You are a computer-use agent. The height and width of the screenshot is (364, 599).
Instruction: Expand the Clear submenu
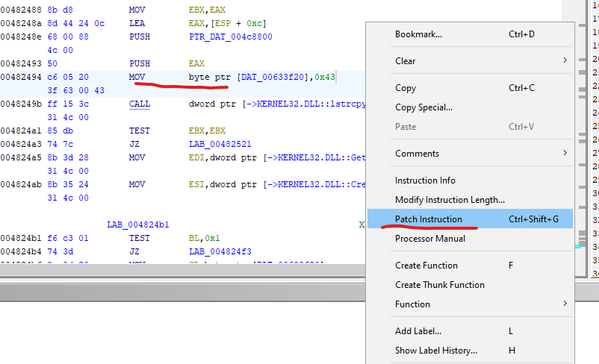[406, 61]
